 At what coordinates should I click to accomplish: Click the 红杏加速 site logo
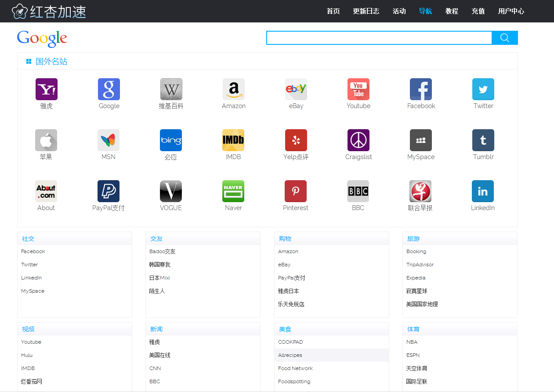pyautogui.click(x=49, y=11)
